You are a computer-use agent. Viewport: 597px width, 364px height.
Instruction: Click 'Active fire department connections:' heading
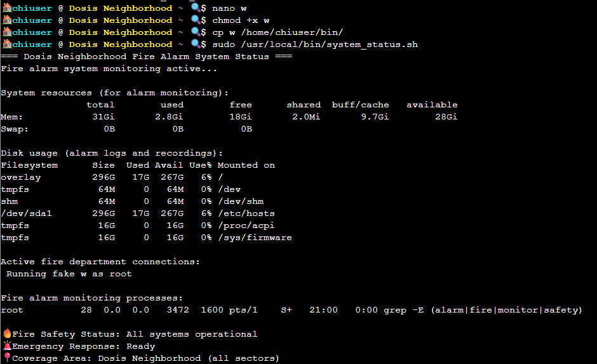coord(100,262)
